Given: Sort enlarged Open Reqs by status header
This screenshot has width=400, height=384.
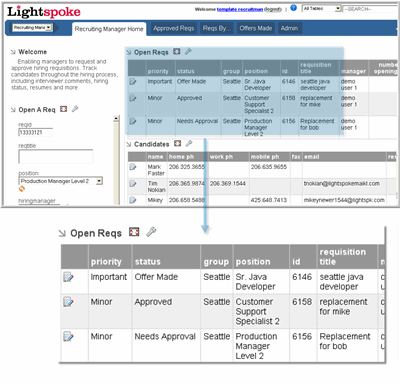Looking at the screenshot, I should tap(148, 262).
